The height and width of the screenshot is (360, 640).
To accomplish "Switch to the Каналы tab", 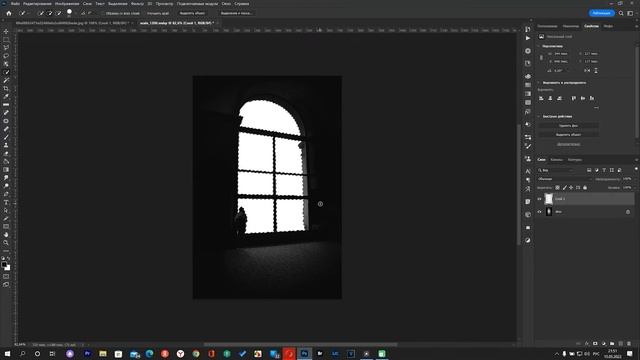I will [556, 160].
